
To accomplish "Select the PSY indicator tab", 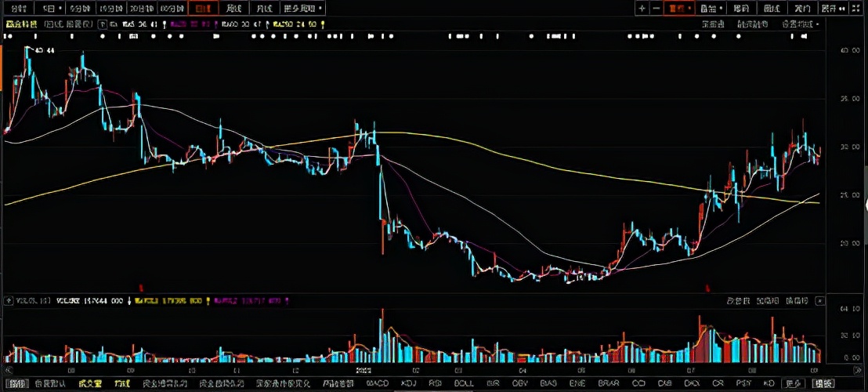I will coord(743,383).
